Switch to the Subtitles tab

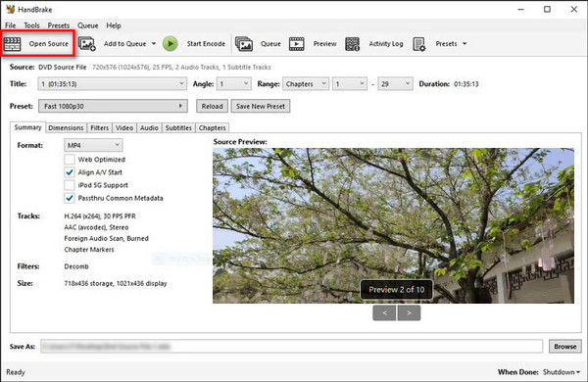coord(178,128)
